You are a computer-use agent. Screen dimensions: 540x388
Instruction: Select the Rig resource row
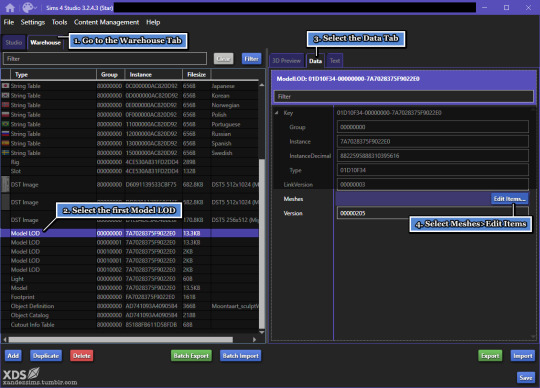click(x=129, y=162)
